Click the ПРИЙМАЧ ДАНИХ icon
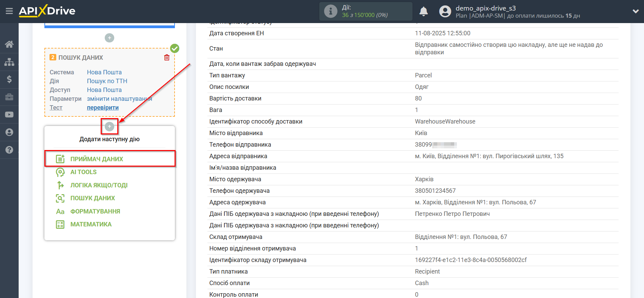Screen dimensions: 644x298 (60, 159)
